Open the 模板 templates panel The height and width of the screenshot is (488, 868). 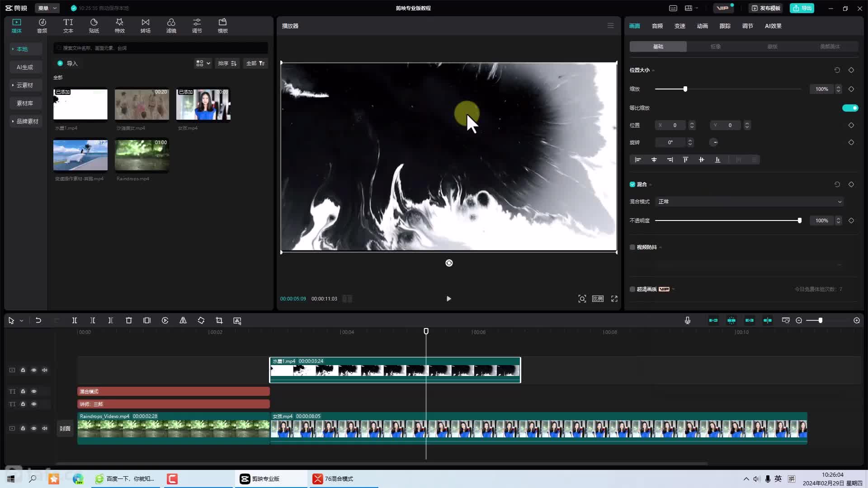click(x=222, y=26)
